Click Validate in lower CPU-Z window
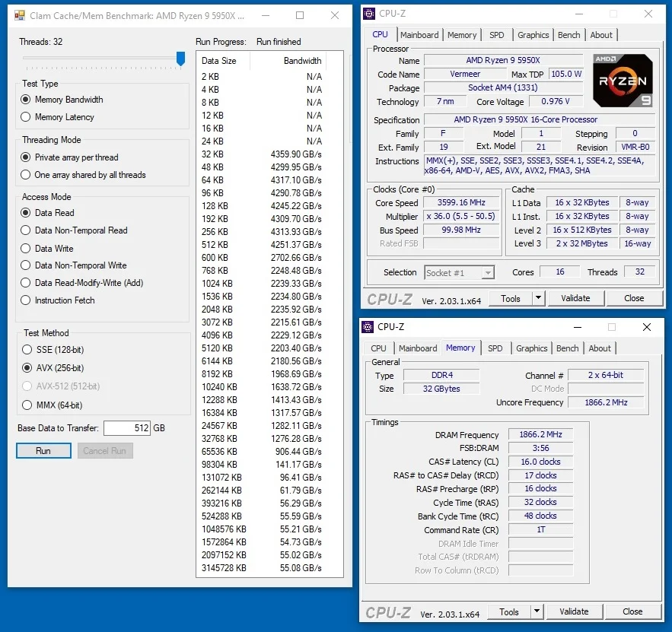 574,611
